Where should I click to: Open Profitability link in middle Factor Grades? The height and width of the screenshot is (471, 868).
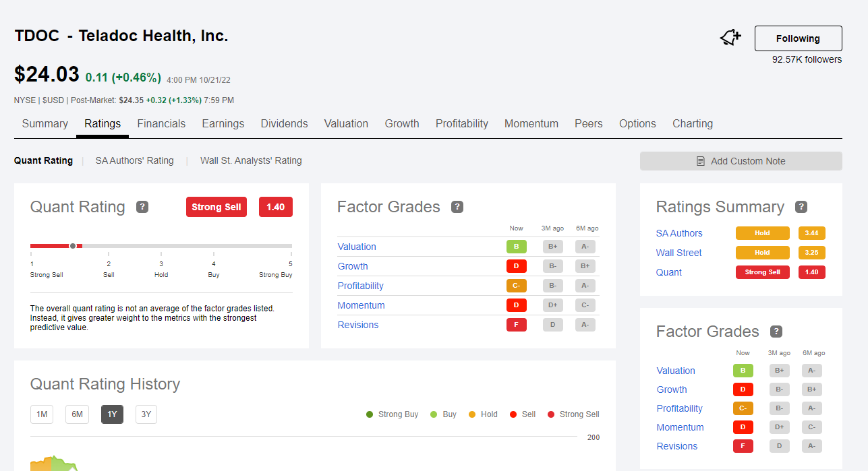[x=361, y=286]
